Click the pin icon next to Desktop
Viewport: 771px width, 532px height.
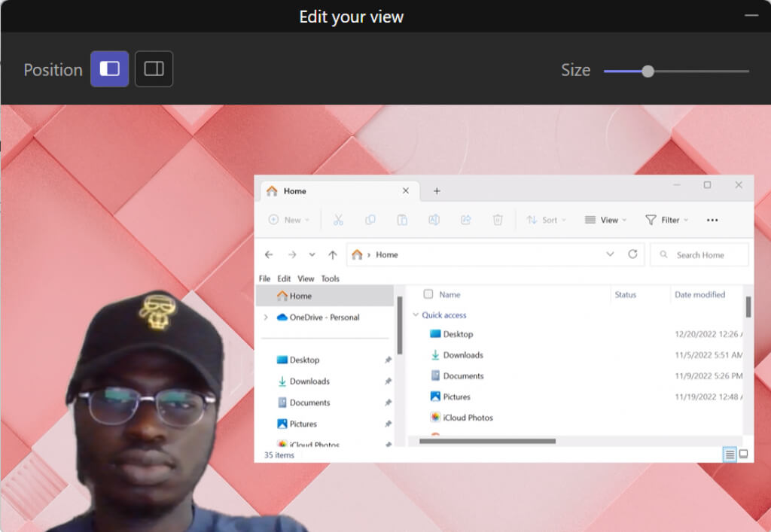(x=388, y=360)
